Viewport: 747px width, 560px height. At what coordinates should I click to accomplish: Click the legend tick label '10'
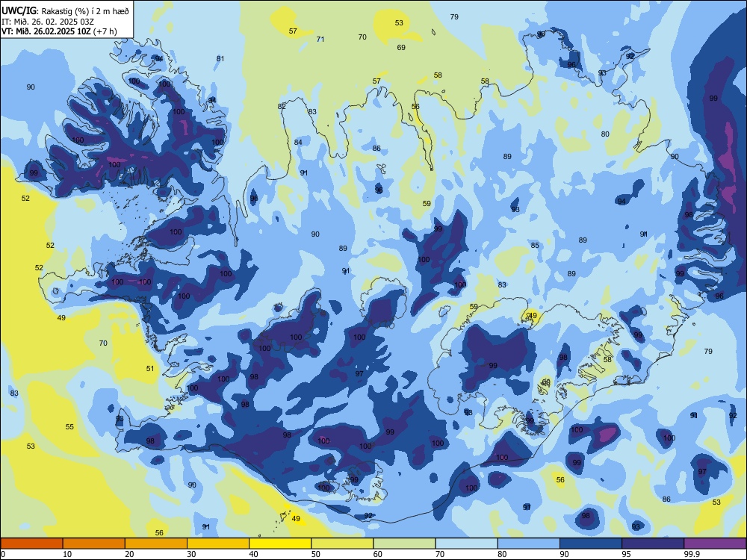click(67, 554)
